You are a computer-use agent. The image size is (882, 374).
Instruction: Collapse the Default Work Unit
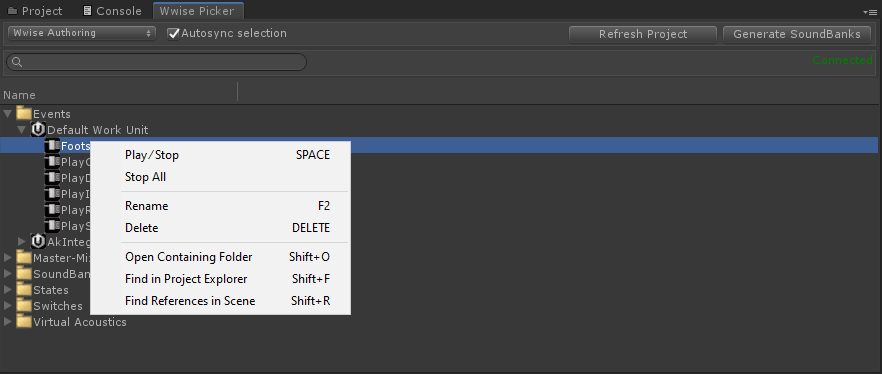21,130
